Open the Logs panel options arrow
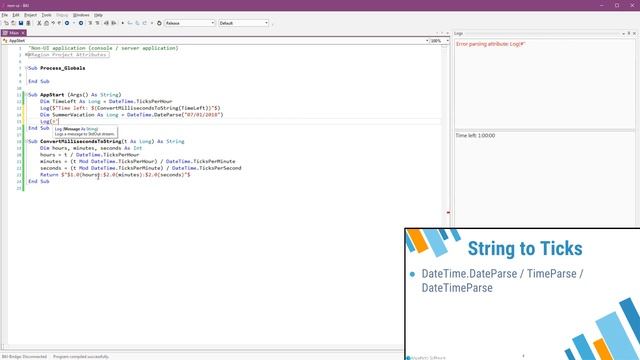Viewport: 640px width, 360px height. coord(624,33)
